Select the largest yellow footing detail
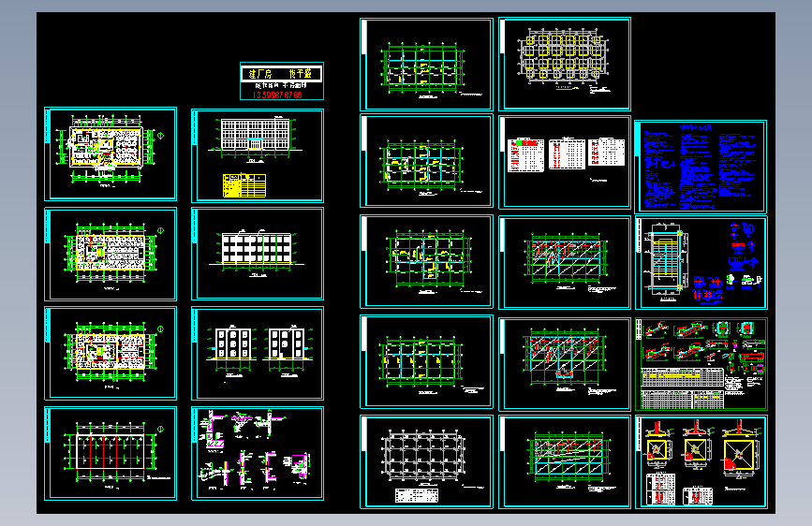 tap(739, 455)
